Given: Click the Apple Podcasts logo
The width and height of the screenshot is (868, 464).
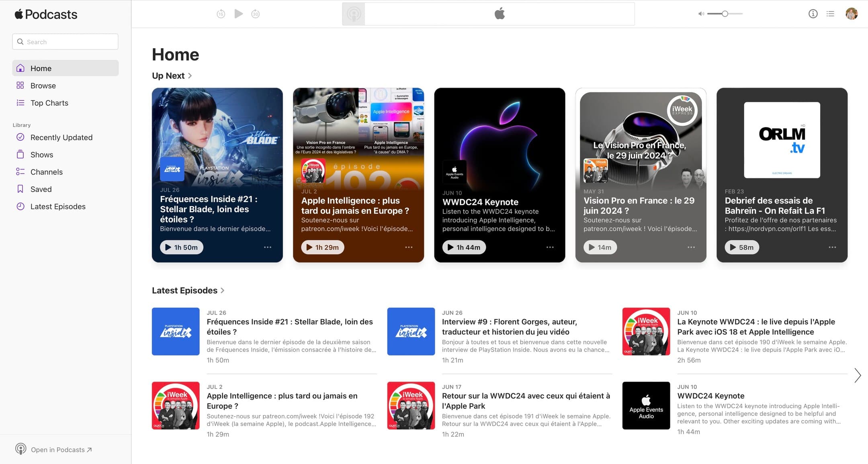Looking at the screenshot, I should click(45, 14).
